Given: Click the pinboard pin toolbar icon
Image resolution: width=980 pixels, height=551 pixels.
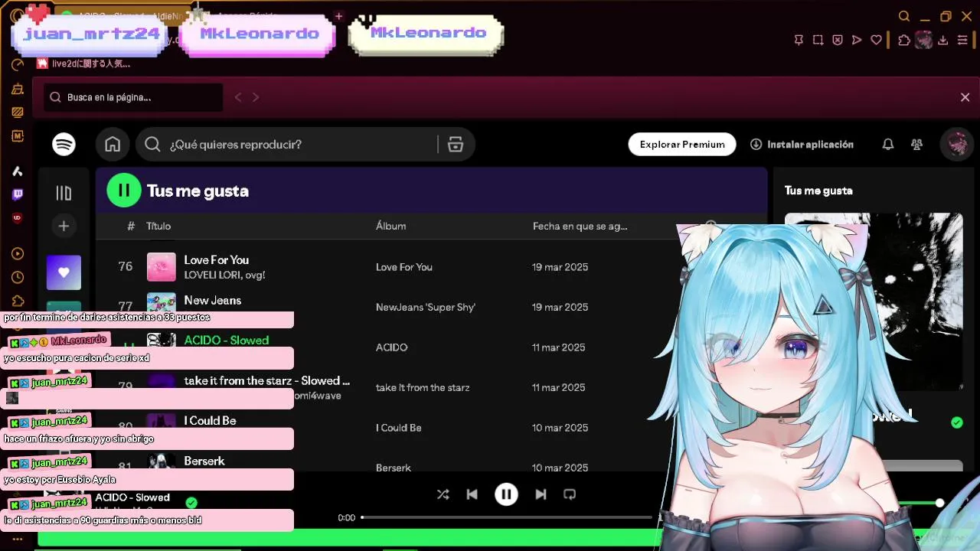Looking at the screenshot, I should point(799,40).
